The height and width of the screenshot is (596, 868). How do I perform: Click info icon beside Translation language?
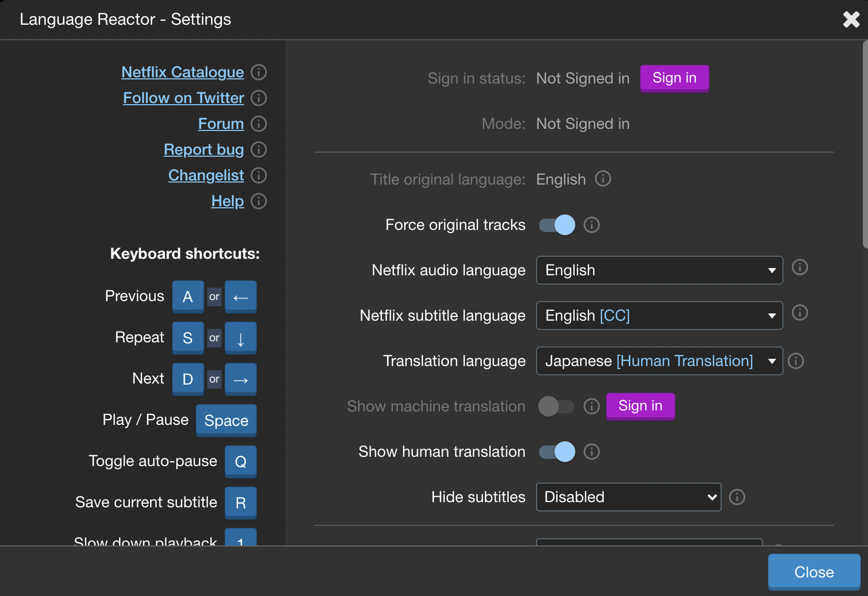(796, 361)
